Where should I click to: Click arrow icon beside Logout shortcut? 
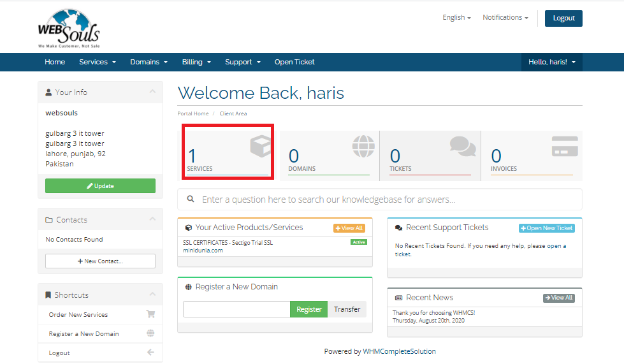click(150, 353)
